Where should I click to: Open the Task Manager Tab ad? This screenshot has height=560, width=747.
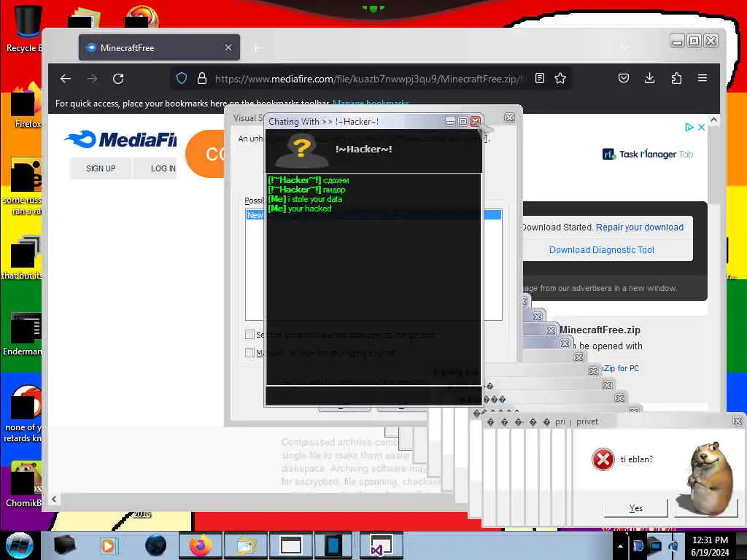pos(648,154)
